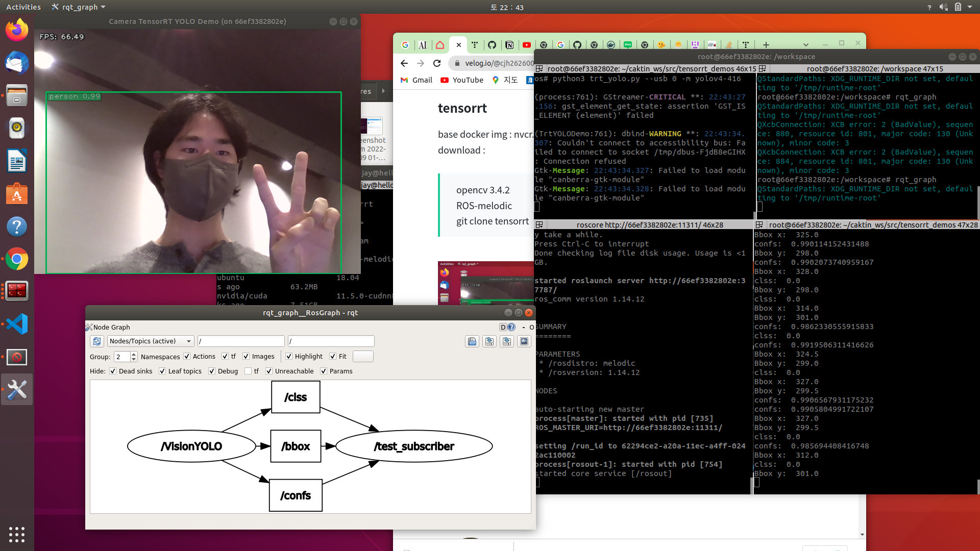Reload the velog page in Chrome
Viewport: 980px width, 551px height.
point(437,63)
